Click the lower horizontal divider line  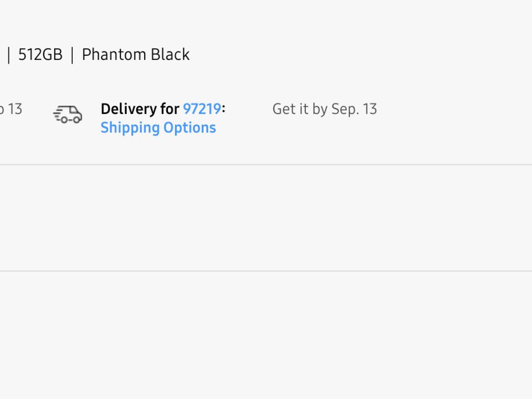tap(266, 271)
